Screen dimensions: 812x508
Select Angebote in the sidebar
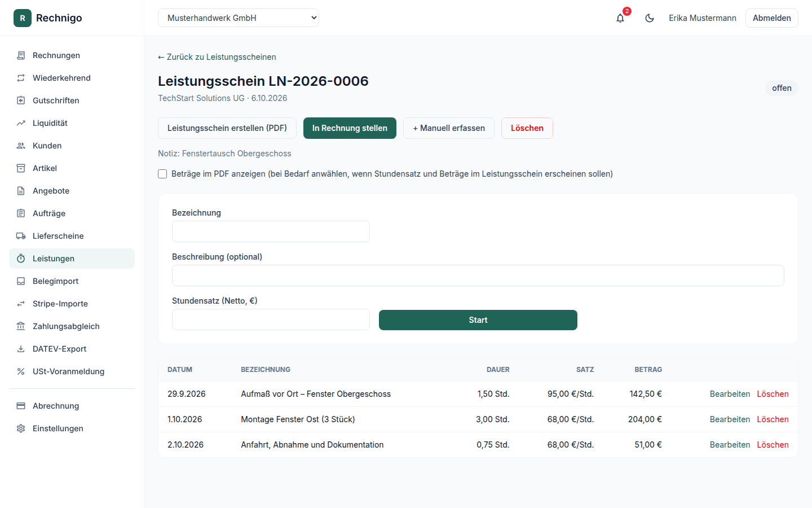72,191
